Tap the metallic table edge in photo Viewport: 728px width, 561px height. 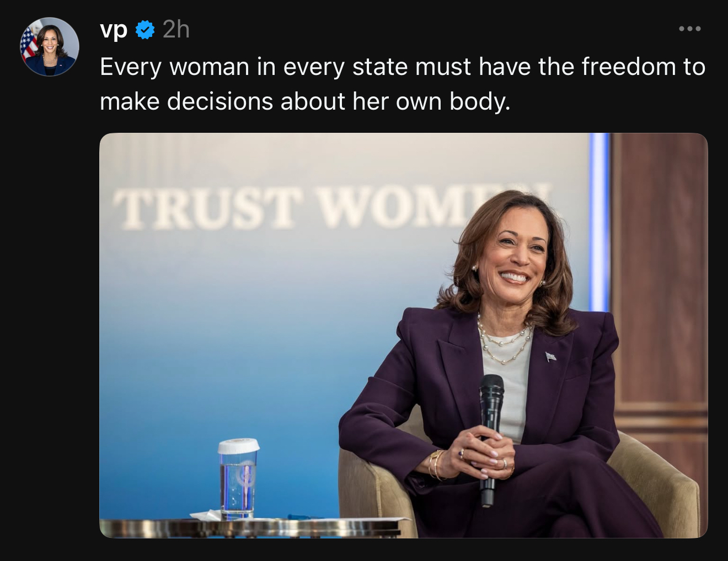[251, 528]
